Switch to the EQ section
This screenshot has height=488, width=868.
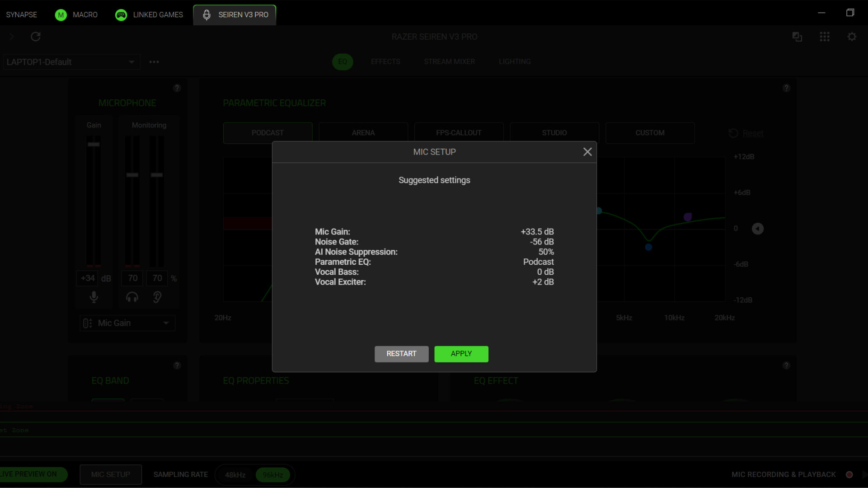pos(343,61)
